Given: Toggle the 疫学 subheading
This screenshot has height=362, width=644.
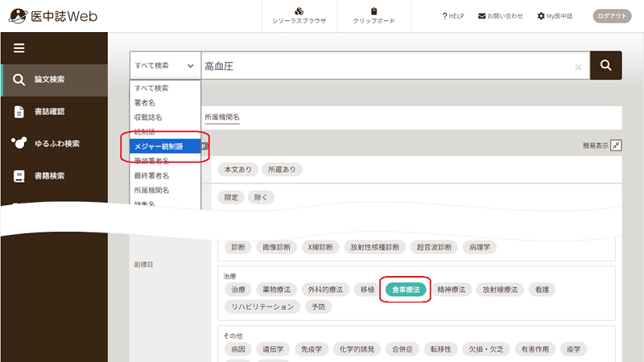Looking at the screenshot, I should coord(573,349).
